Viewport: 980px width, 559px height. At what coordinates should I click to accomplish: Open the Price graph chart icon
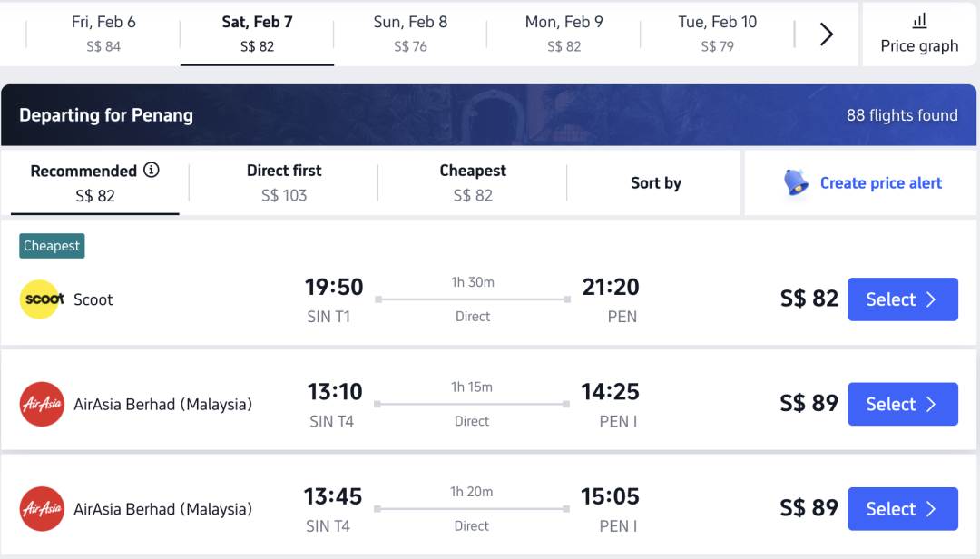click(919, 21)
